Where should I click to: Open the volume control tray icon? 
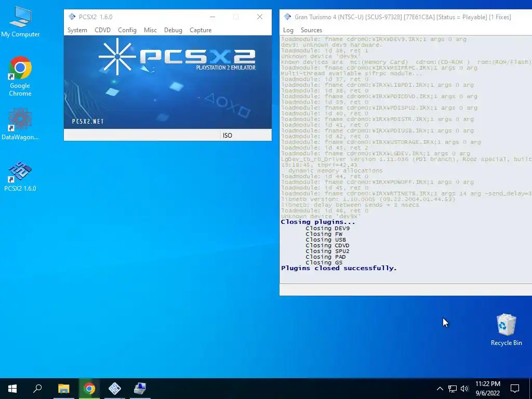tap(464, 389)
